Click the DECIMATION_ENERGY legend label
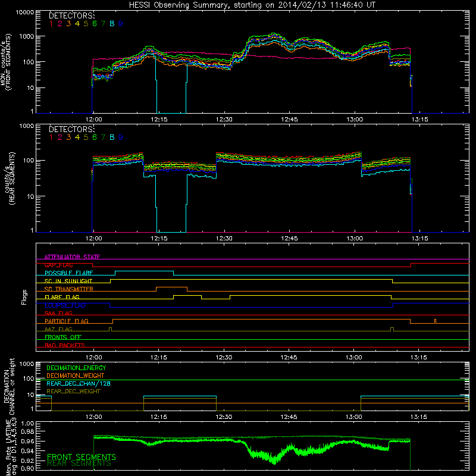This screenshot has width=476, height=476. click(x=76, y=368)
